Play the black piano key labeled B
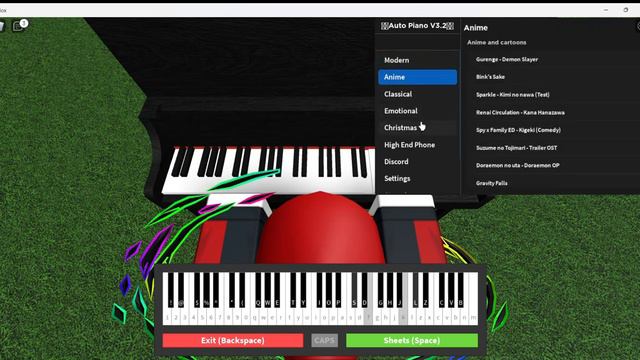This screenshot has height=360, width=640. (461, 290)
